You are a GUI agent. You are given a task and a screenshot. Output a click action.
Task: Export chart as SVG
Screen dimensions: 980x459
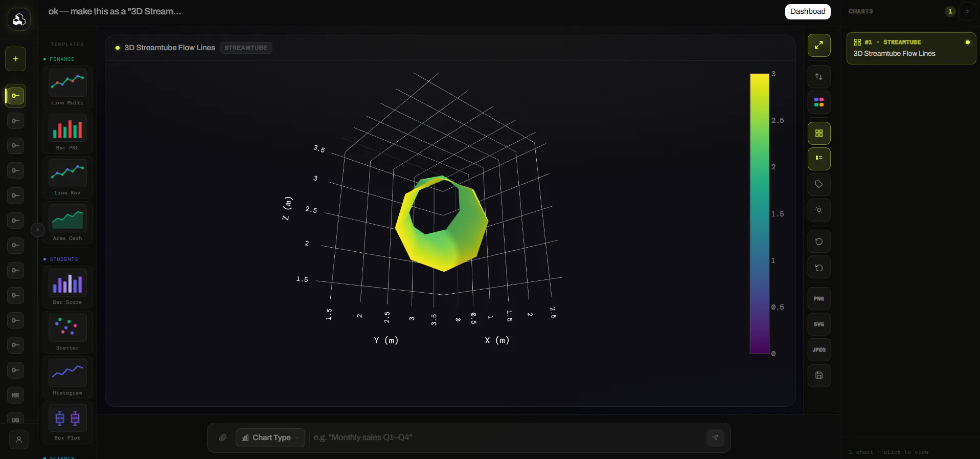(819, 324)
